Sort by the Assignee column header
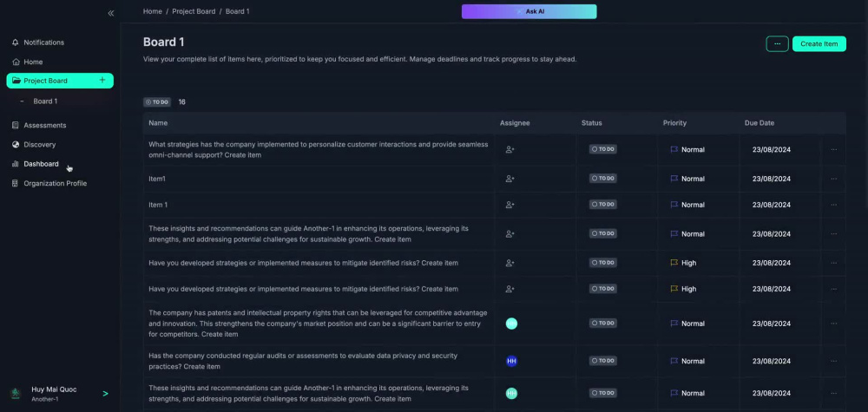The height and width of the screenshot is (412, 868). (515, 123)
